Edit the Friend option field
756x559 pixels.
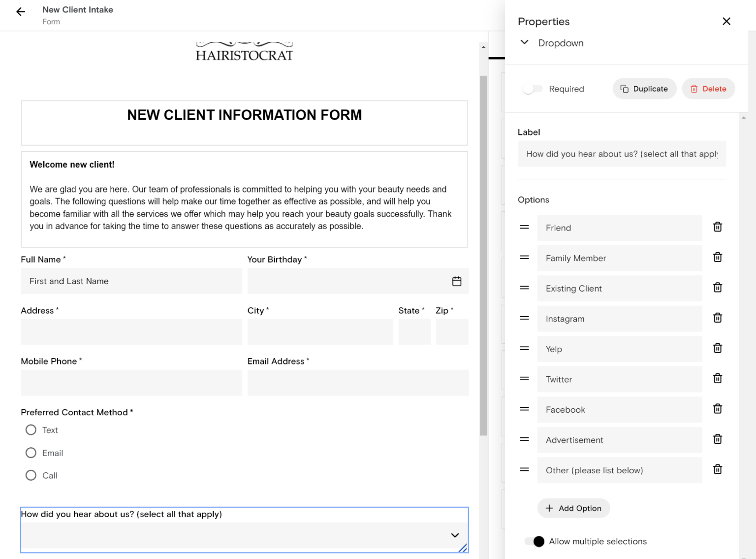click(620, 228)
